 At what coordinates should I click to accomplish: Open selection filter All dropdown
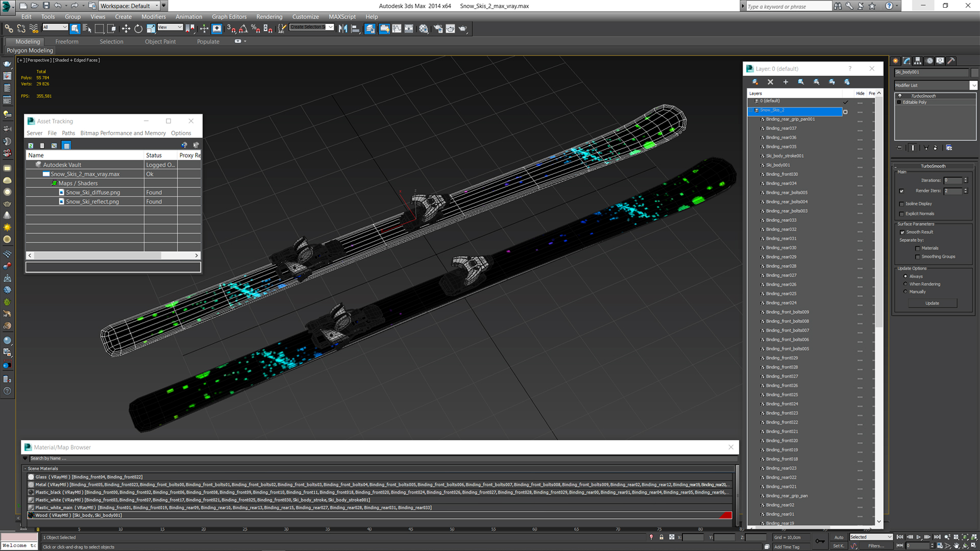tap(55, 27)
